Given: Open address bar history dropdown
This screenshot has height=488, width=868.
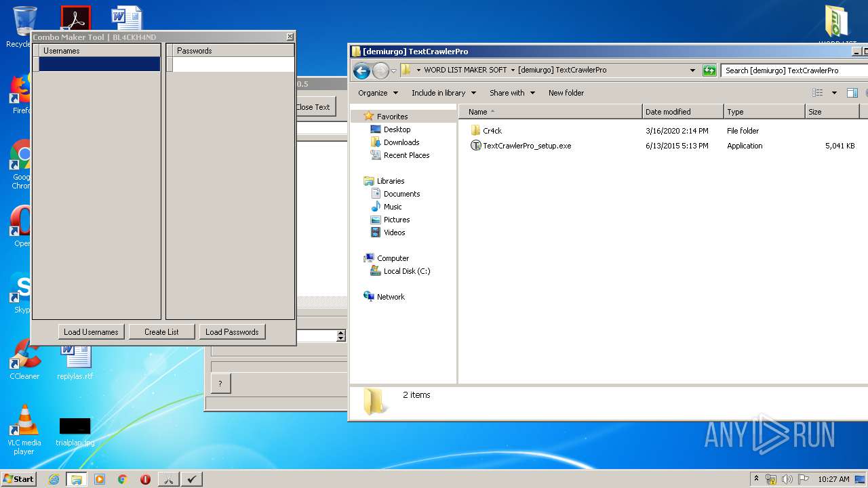Looking at the screenshot, I should coord(692,70).
